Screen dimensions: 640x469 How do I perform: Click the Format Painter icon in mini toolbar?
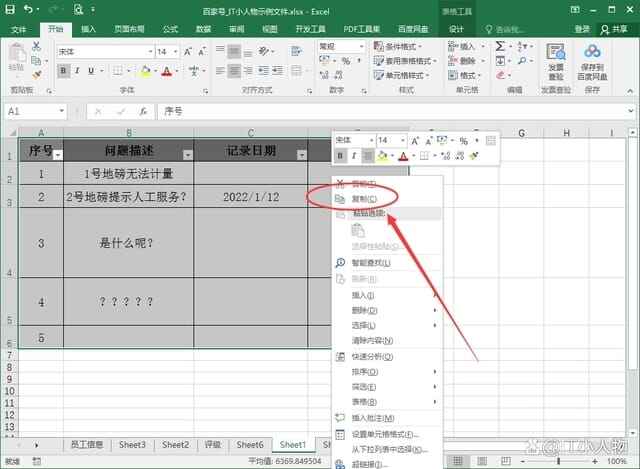[x=474, y=156]
